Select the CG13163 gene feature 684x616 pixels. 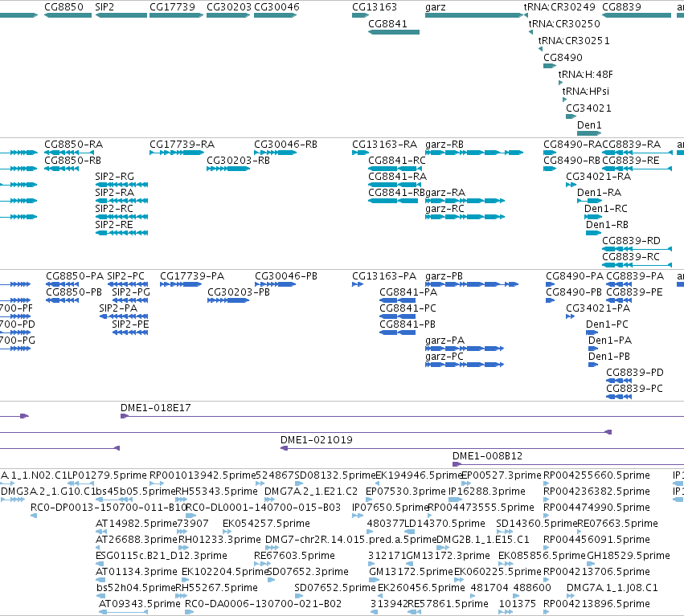tap(360, 15)
